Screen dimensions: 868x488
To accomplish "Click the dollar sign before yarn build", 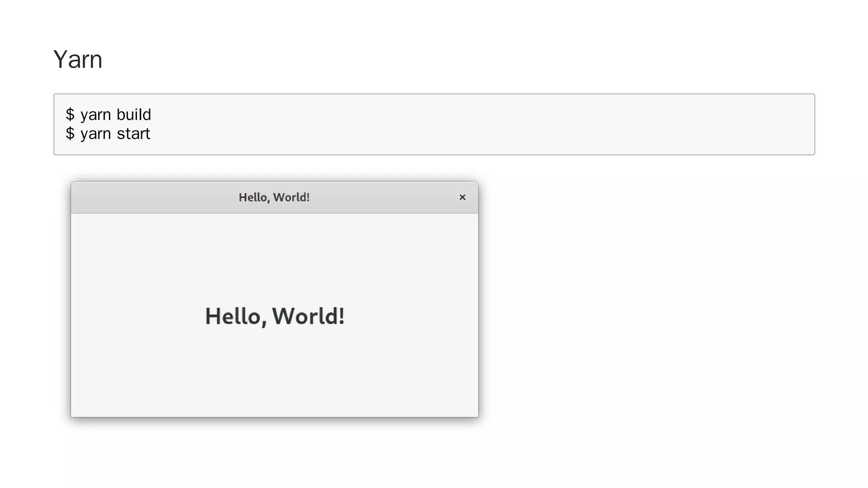I will [x=70, y=115].
